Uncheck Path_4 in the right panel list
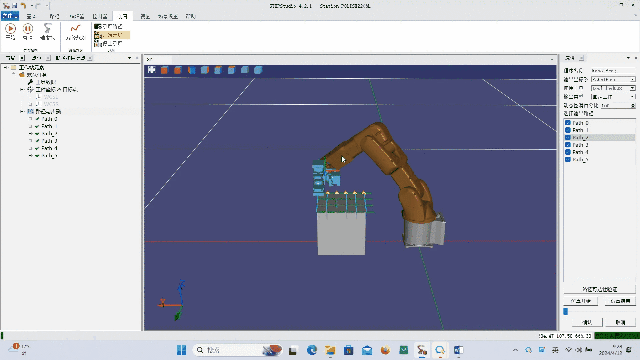 click(x=568, y=152)
